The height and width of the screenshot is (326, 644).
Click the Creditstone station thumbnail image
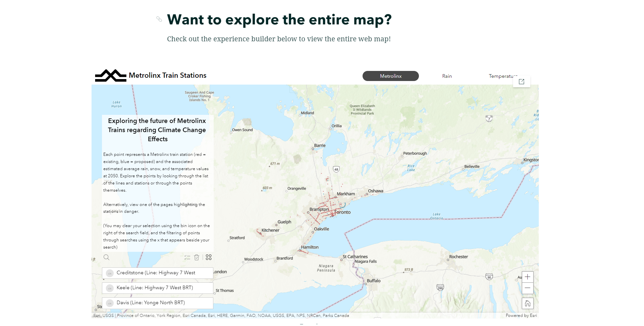point(110,273)
